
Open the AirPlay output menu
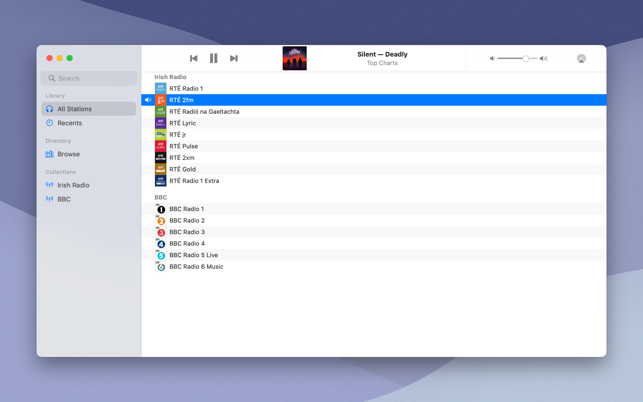point(581,59)
